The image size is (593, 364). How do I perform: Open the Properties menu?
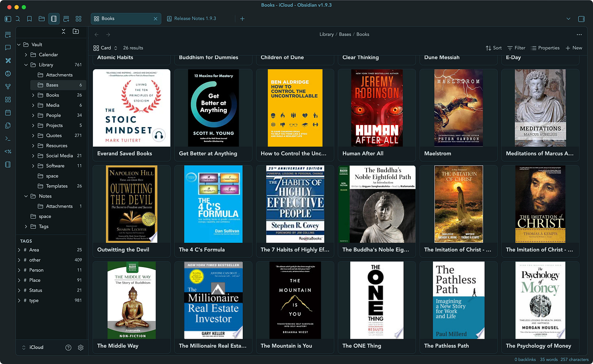click(545, 48)
